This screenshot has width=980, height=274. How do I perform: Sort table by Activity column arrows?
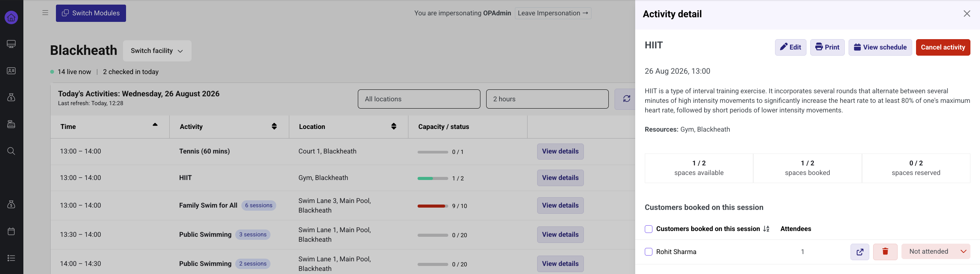(274, 126)
